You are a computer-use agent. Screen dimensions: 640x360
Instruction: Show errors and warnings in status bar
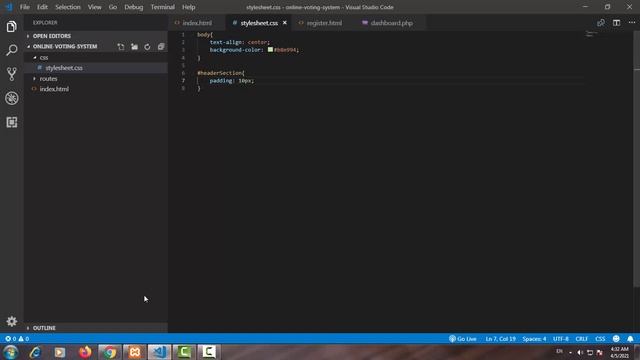[x=17, y=339]
